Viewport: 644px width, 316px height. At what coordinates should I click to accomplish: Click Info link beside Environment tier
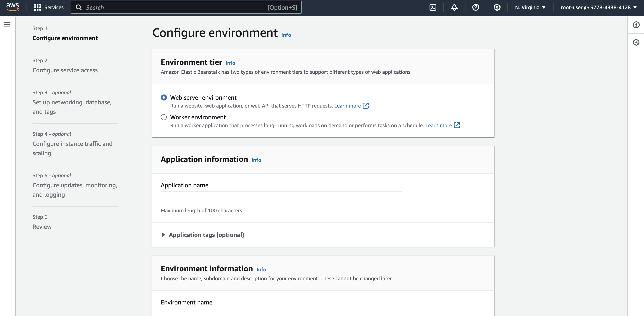[x=230, y=63]
